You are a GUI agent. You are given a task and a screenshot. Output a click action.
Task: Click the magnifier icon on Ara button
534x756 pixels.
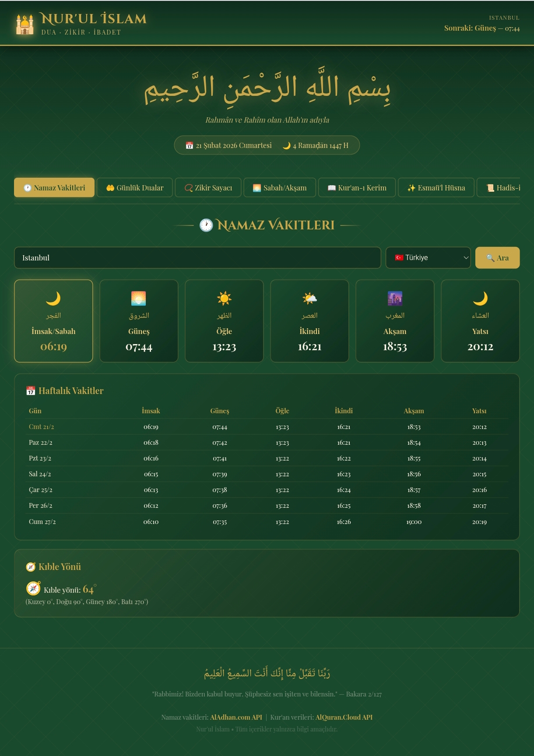[x=491, y=258]
